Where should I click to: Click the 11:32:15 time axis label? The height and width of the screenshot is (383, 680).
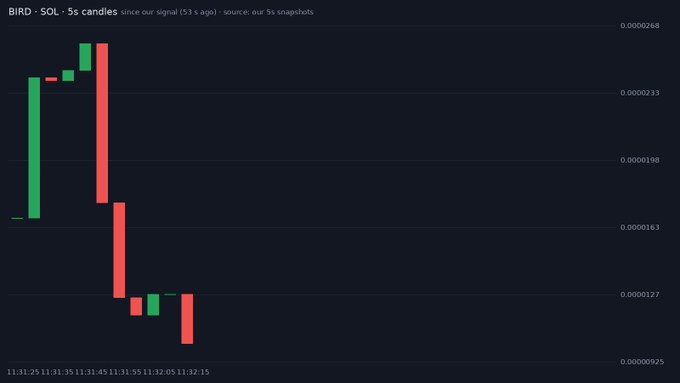click(x=193, y=372)
